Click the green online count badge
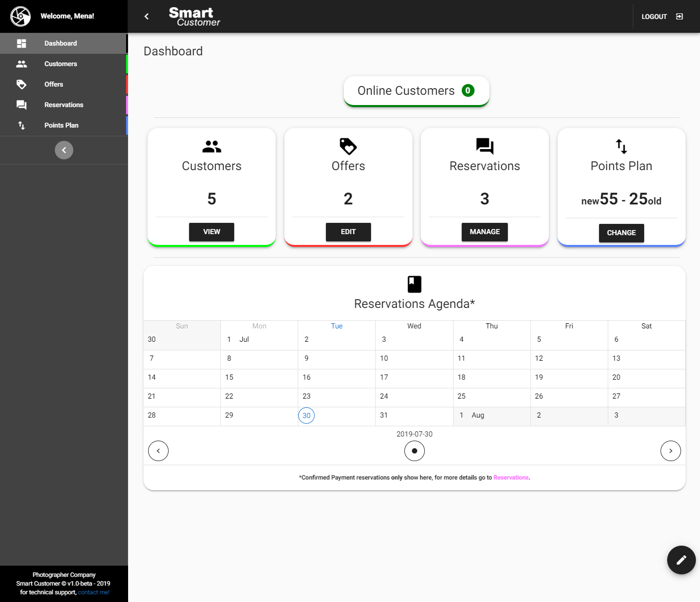700x602 pixels. (x=468, y=91)
